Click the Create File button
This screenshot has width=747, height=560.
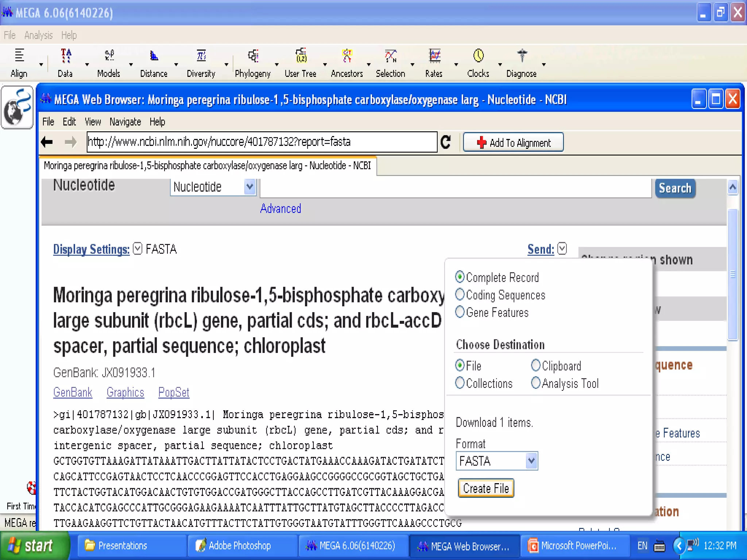(x=486, y=488)
